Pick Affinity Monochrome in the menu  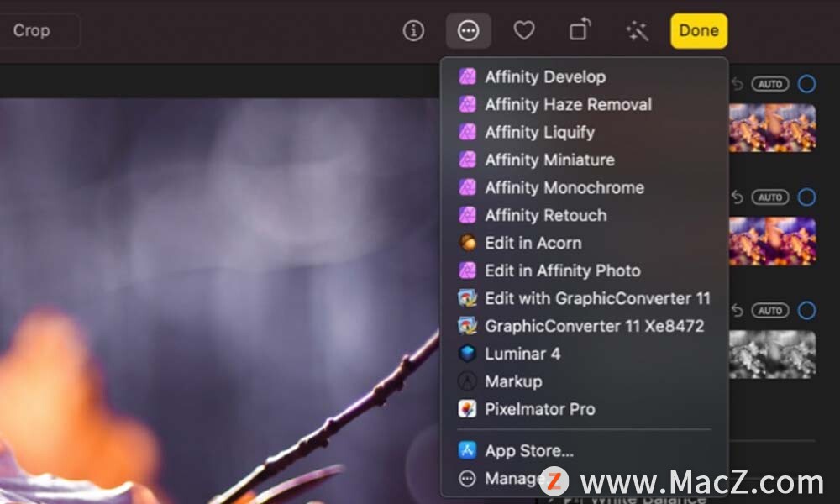584,187
